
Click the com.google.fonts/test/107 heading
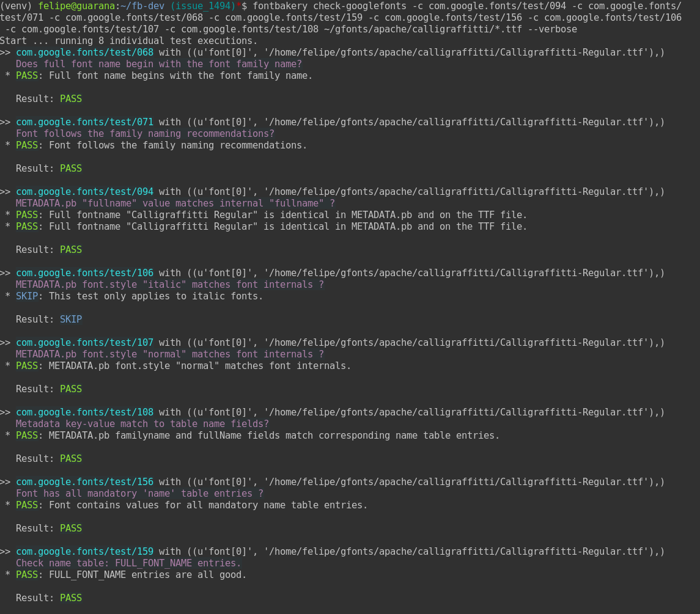(x=84, y=342)
